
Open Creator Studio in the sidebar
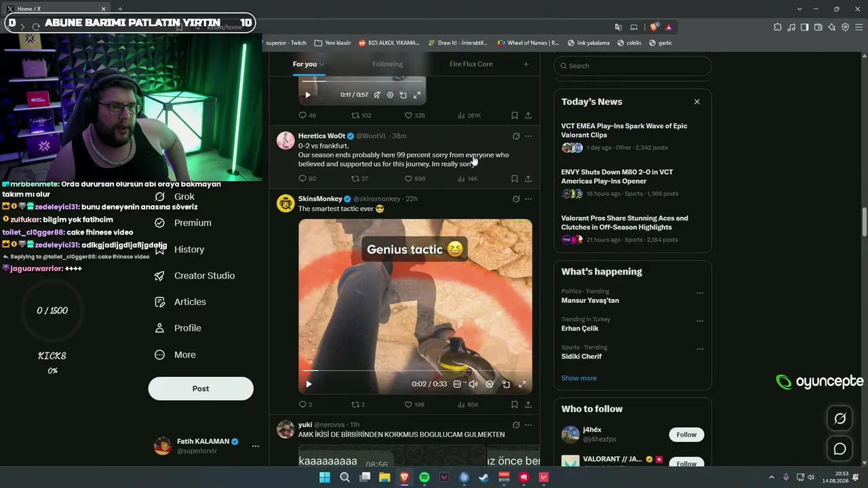(x=195, y=276)
